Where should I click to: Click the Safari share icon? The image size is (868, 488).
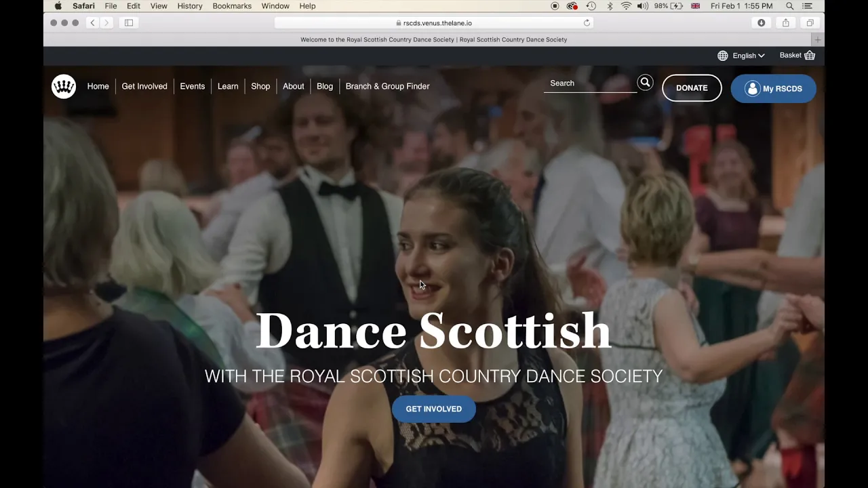coord(786,22)
